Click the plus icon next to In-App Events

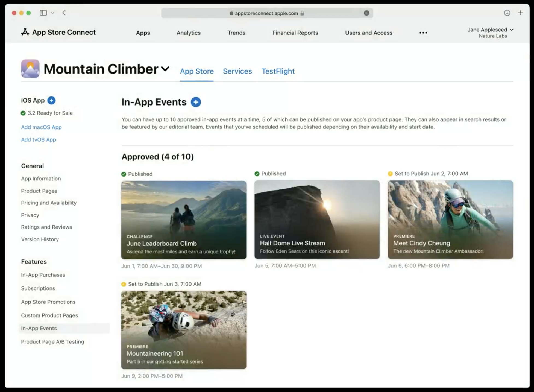pos(196,102)
